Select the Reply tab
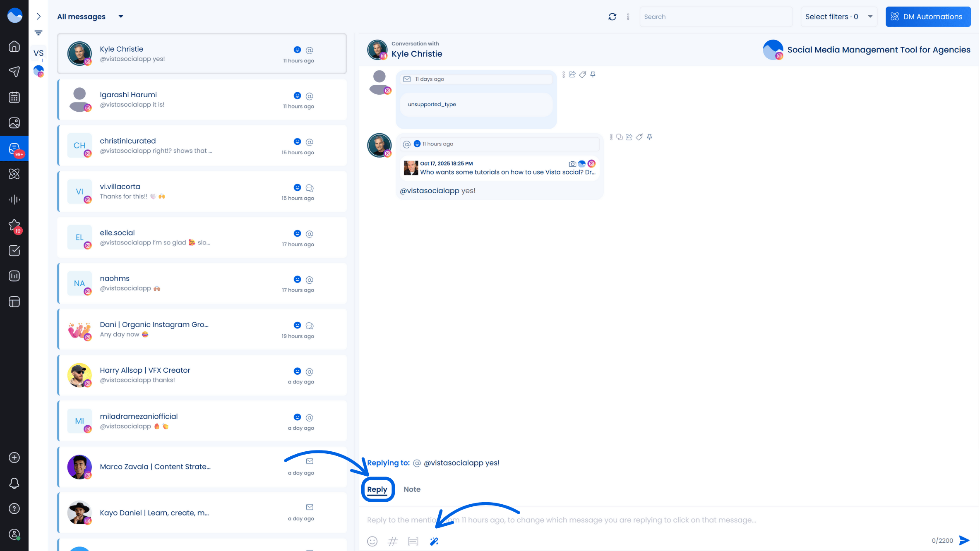Screen dimensions: 980x551 pos(377,489)
